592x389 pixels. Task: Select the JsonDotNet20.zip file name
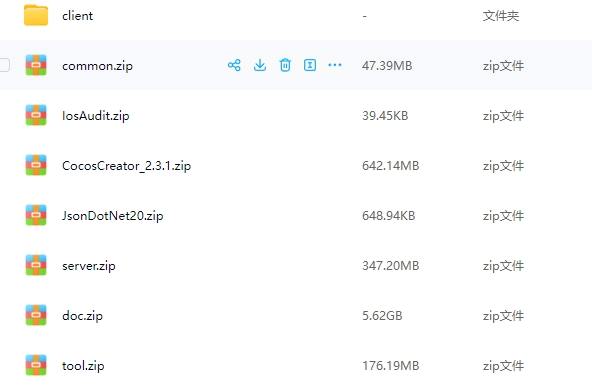click(x=113, y=216)
